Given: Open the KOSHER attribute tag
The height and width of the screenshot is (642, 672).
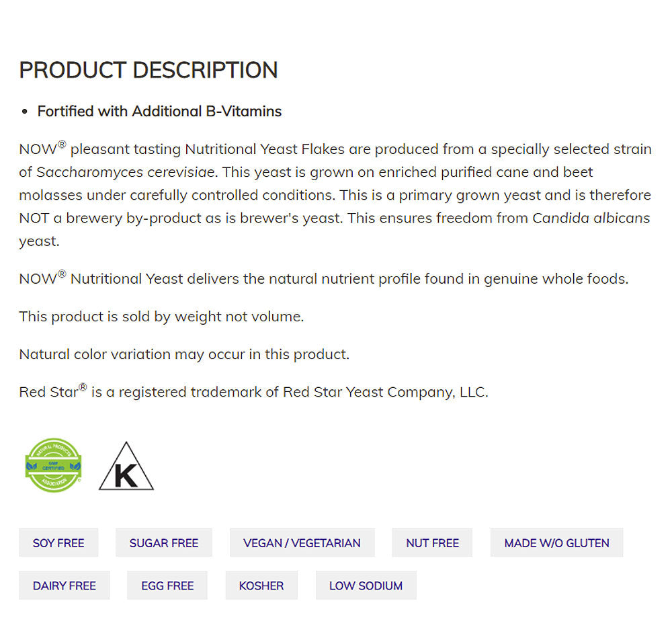Looking at the screenshot, I should [x=261, y=586].
